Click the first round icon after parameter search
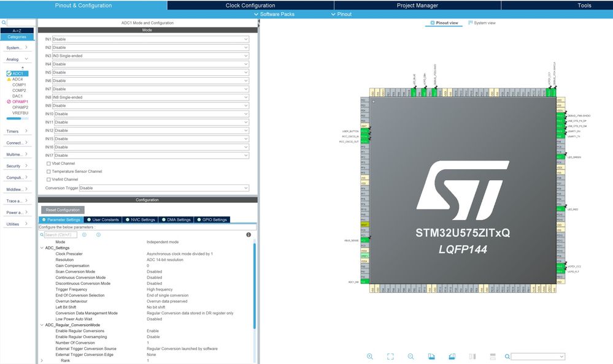The height and width of the screenshot is (364, 613). (x=84, y=235)
